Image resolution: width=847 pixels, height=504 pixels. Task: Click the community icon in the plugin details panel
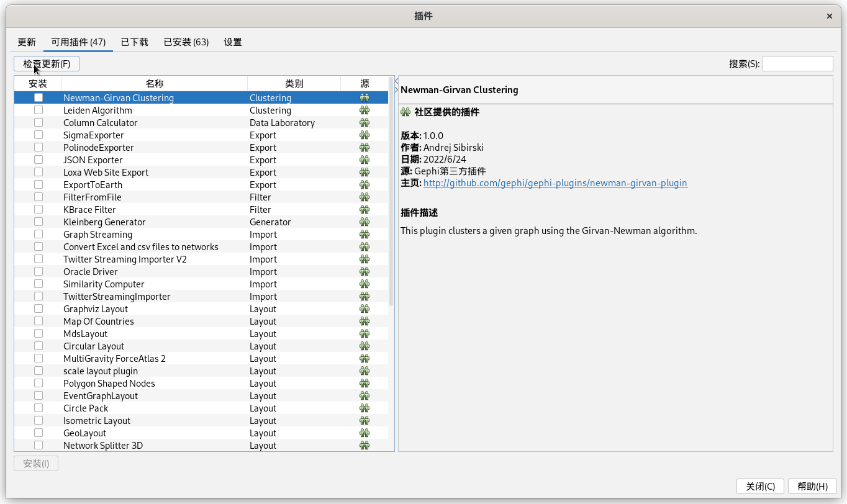(405, 112)
